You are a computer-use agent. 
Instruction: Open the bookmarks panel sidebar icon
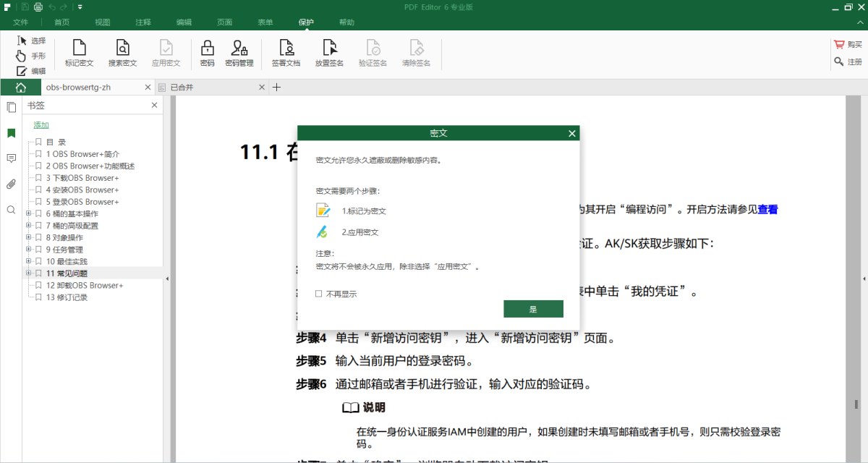point(11,133)
